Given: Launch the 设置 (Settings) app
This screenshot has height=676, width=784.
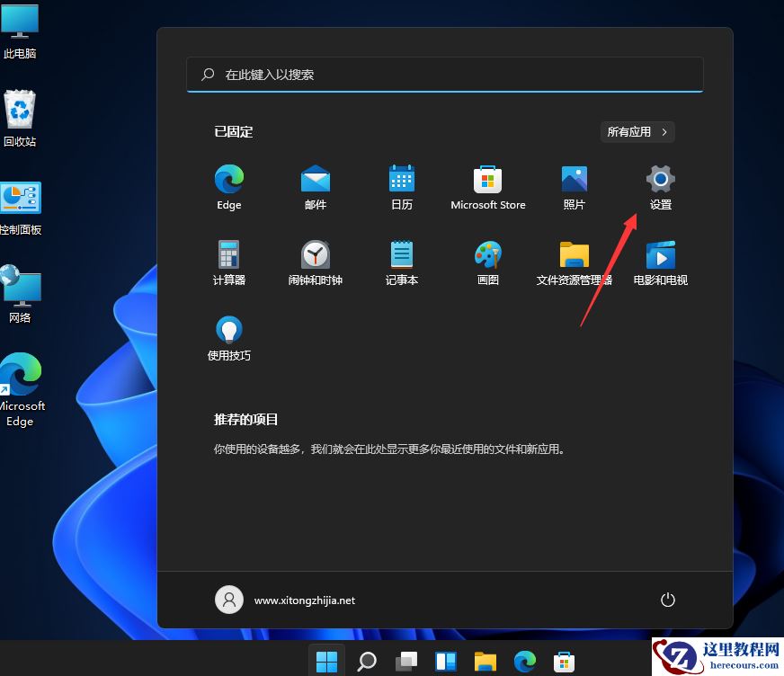Looking at the screenshot, I should pyautogui.click(x=660, y=186).
